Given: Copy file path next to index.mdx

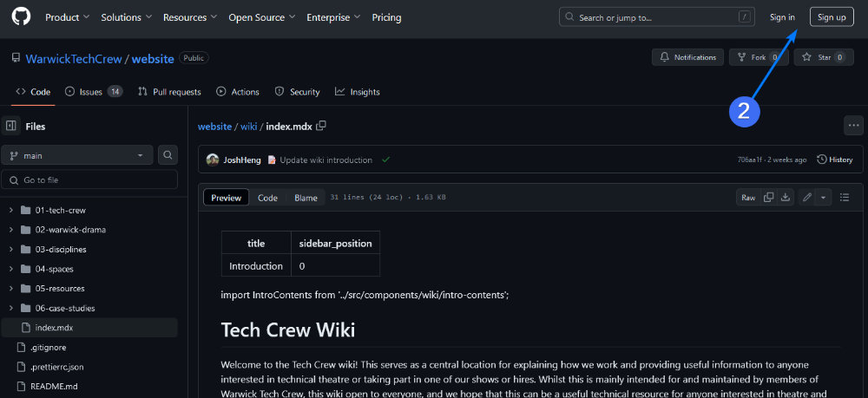Looking at the screenshot, I should pos(321,126).
